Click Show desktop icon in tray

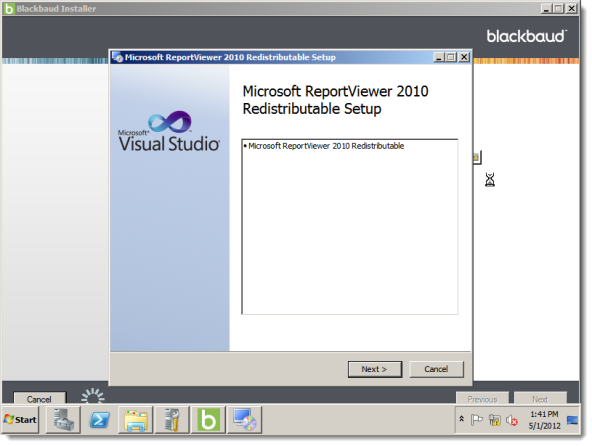572,420
